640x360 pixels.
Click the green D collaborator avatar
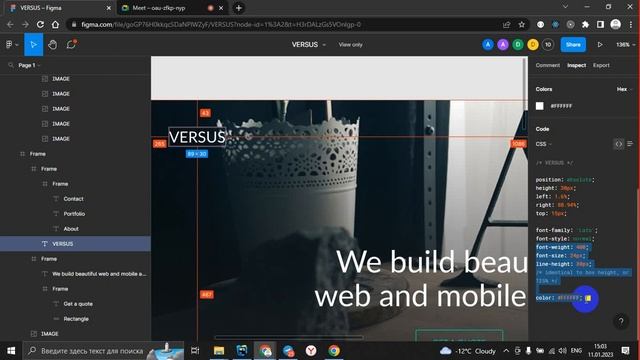(x=518, y=44)
